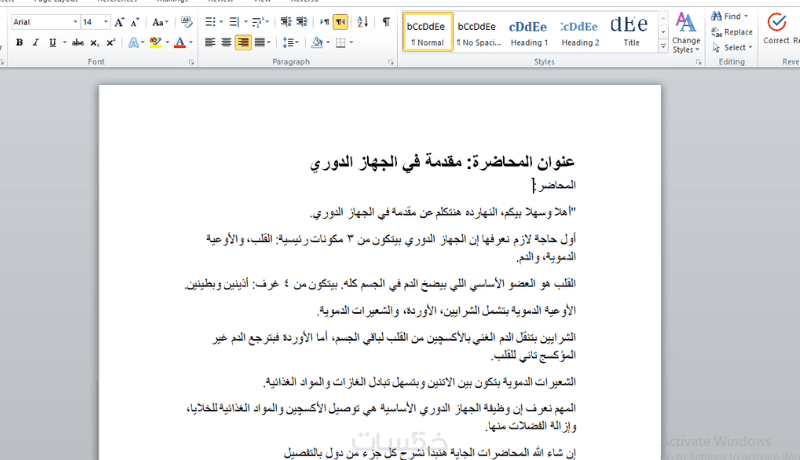Apply the Title style

coord(631,32)
